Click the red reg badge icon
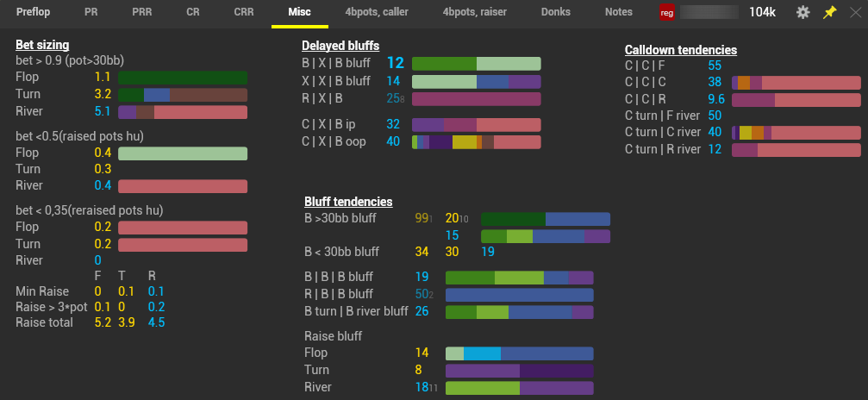 pos(667,12)
